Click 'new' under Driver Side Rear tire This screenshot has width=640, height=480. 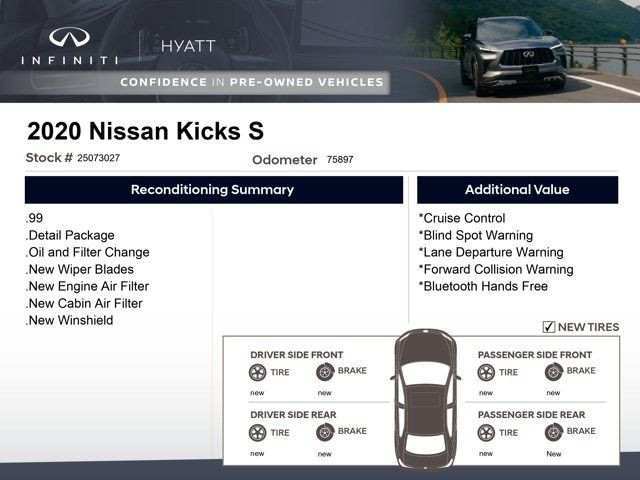tap(257, 453)
